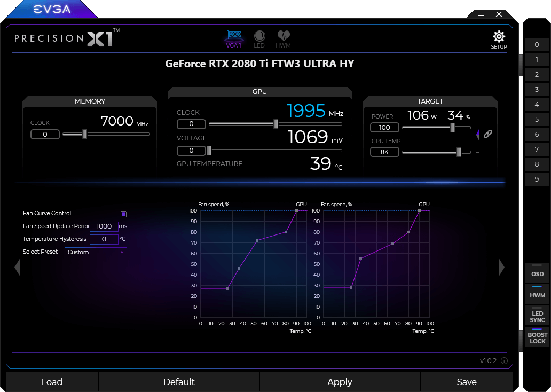Open the SETUP gear settings
The height and width of the screenshot is (392, 551).
click(499, 40)
